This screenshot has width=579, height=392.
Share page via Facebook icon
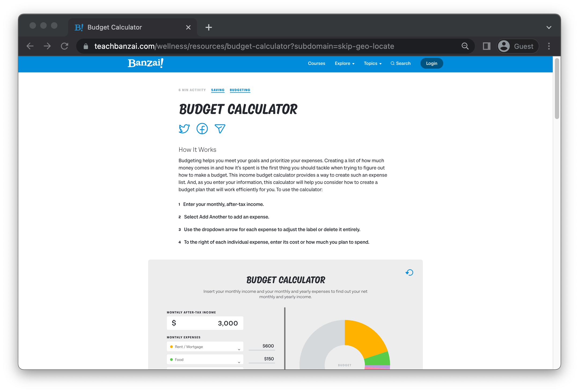(202, 129)
